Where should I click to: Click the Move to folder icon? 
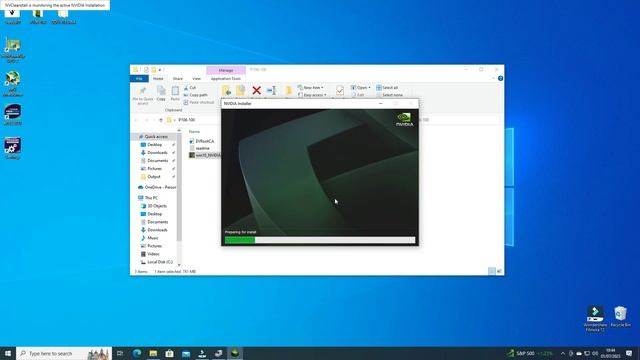coord(226,91)
